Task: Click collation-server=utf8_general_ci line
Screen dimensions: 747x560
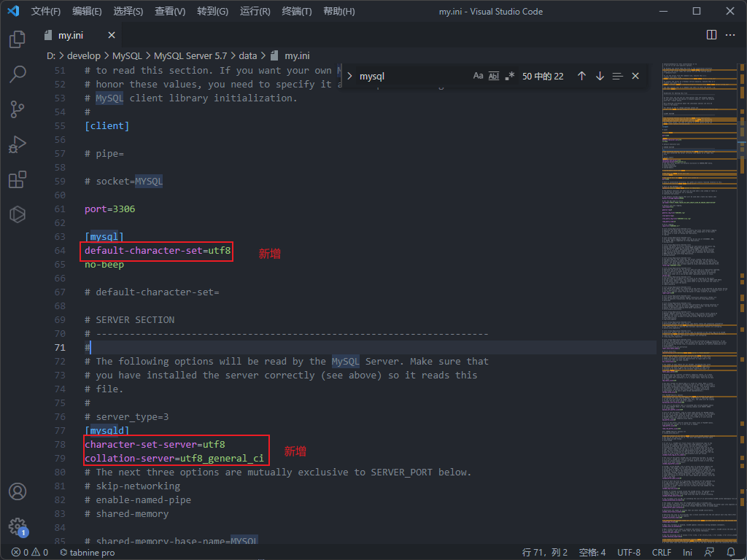Action: tap(174, 458)
